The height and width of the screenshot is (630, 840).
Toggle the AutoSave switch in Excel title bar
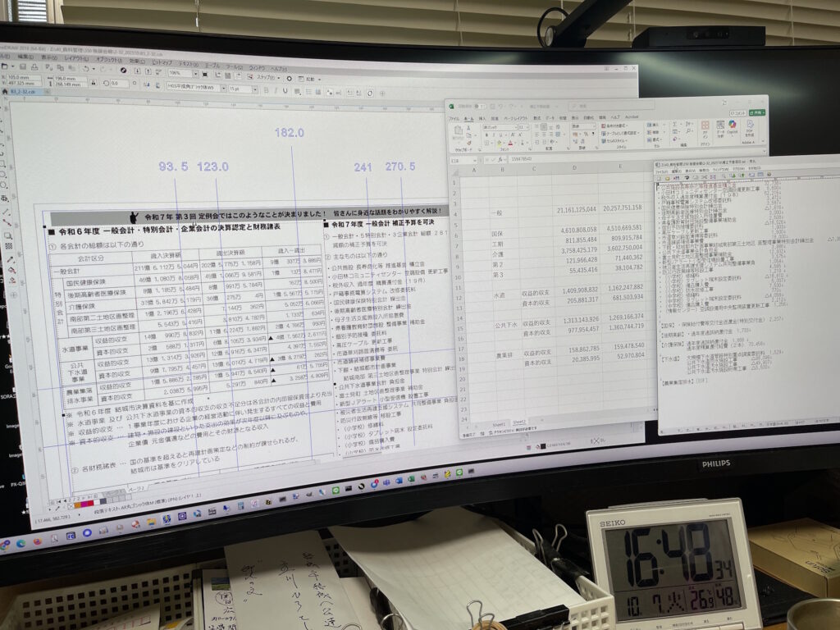478,106
